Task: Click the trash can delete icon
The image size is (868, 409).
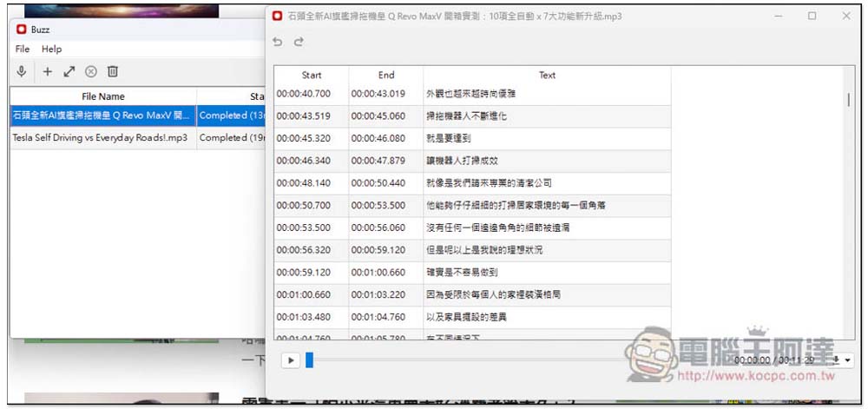Action: (113, 71)
